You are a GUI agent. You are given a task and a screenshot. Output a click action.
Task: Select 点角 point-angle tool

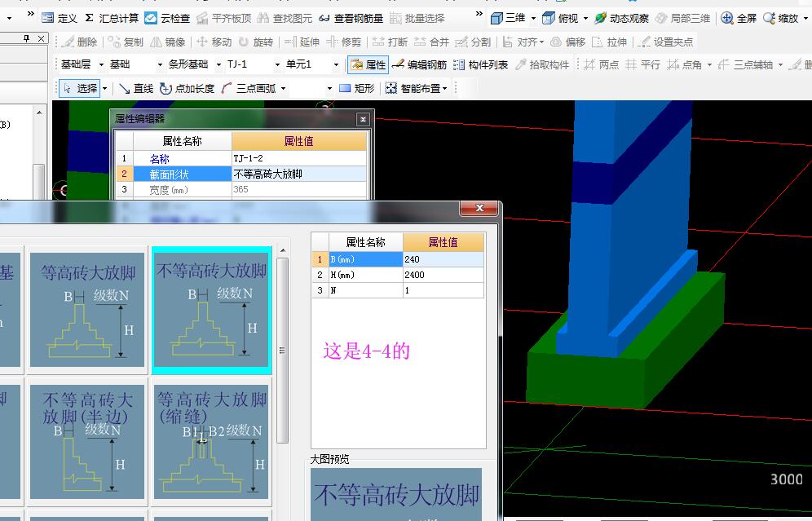[x=685, y=64]
